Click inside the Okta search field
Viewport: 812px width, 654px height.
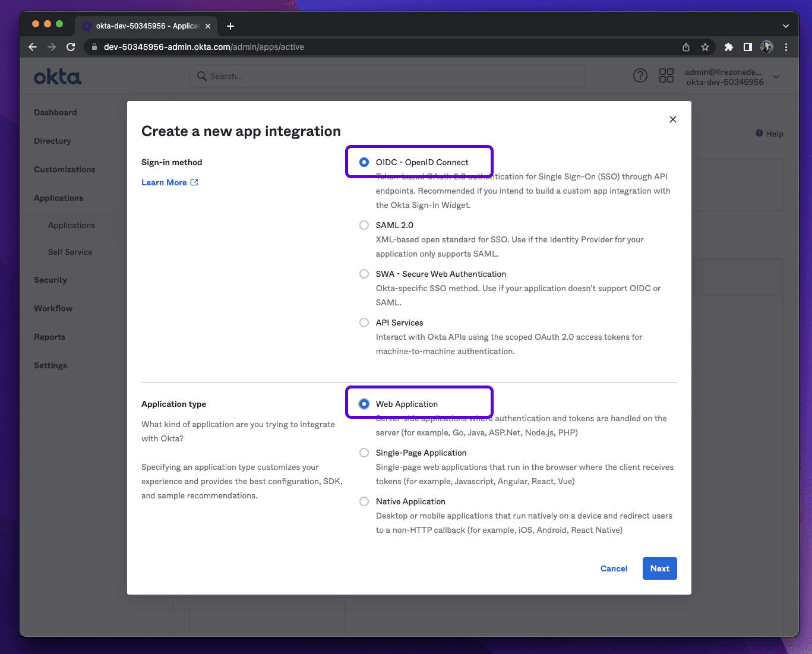(387, 76)
